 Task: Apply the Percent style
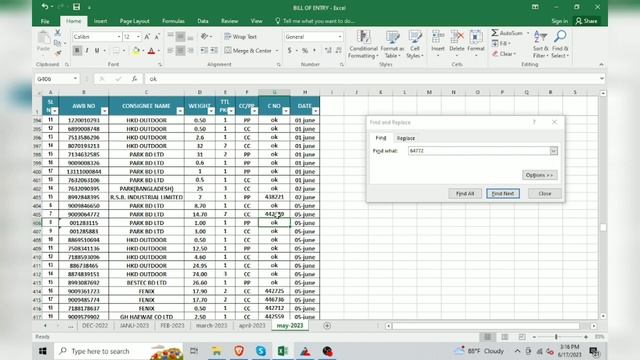(304, 51)
